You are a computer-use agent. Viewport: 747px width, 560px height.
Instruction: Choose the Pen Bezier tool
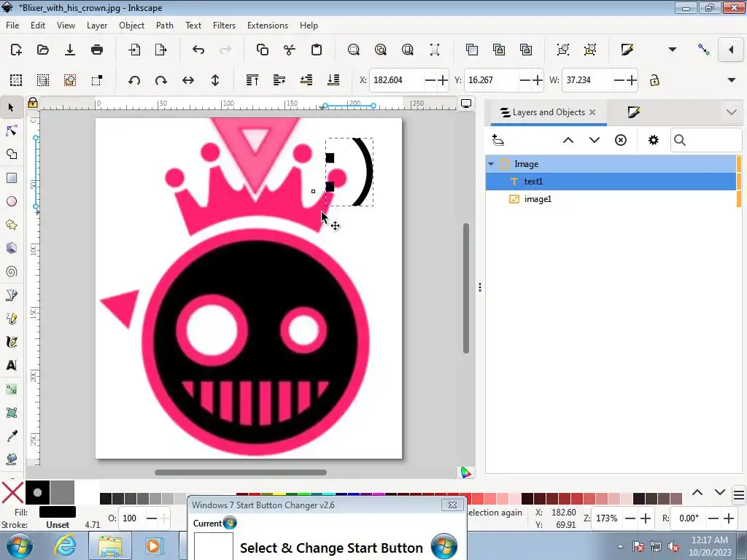click(x=12, y=295)
